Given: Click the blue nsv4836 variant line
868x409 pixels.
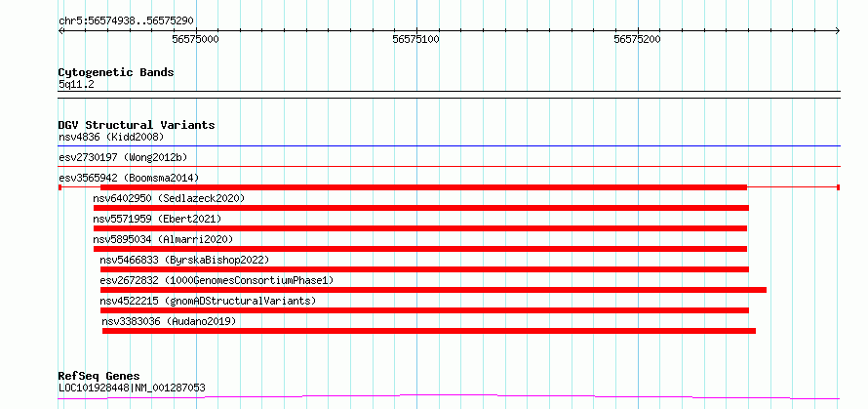Looking at the screenshot, I should pos(449,146).
